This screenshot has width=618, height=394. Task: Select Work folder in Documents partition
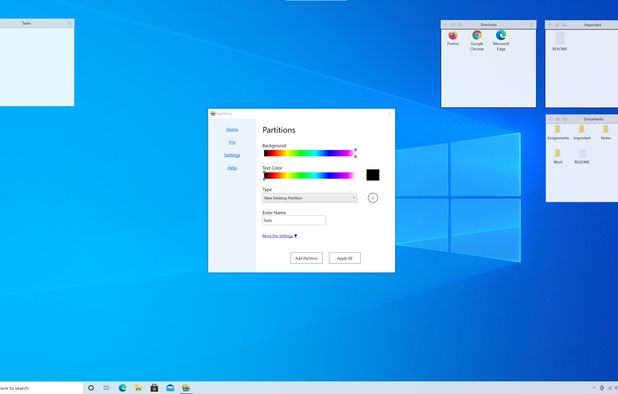click(x=558, y=156)
